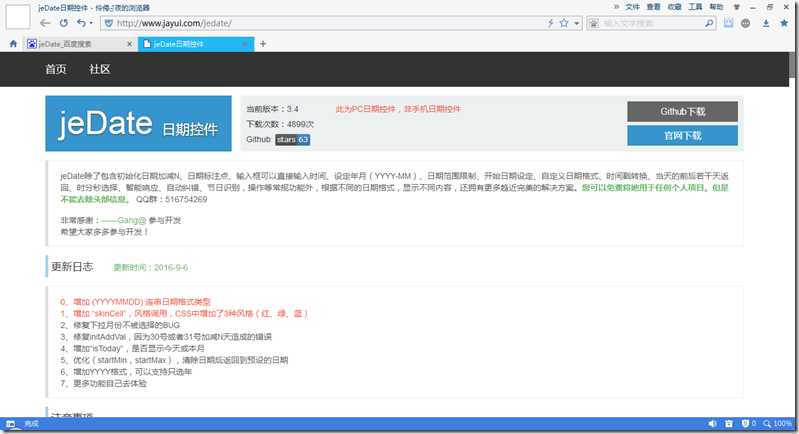799x434 pixels.
Task: Open the downloads arrow icon
Action: pos(766,23)
